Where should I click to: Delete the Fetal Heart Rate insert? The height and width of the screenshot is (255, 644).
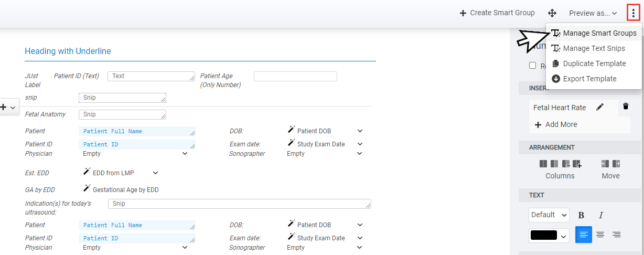(x=626, y=107)
